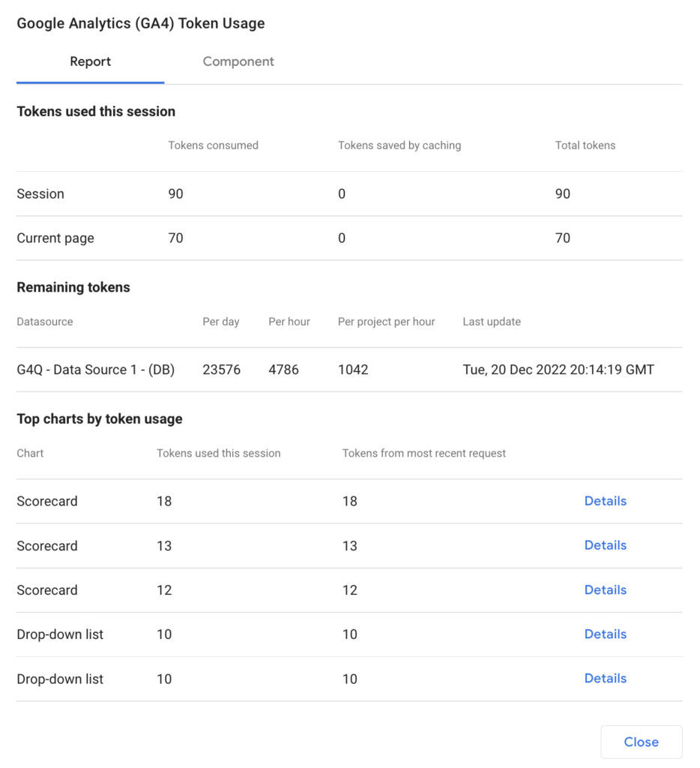Click the Tokens used this session heading
This screenshot has width=700, height=768.
point(96,112)
